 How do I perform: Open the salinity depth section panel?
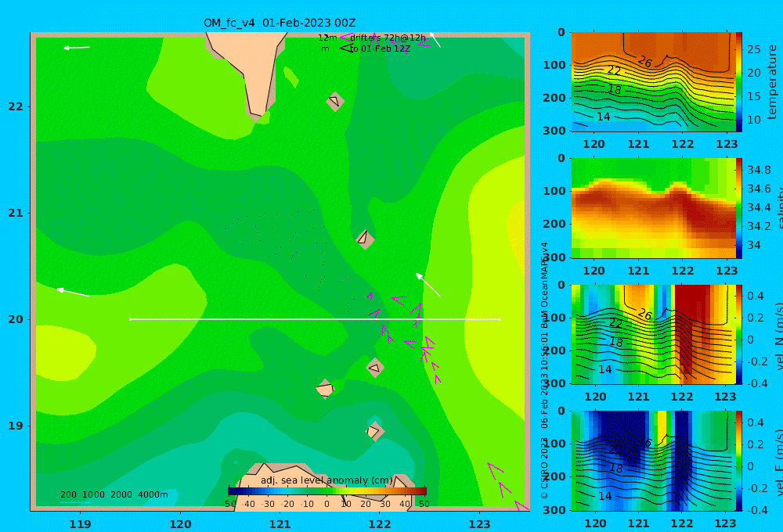653,208
